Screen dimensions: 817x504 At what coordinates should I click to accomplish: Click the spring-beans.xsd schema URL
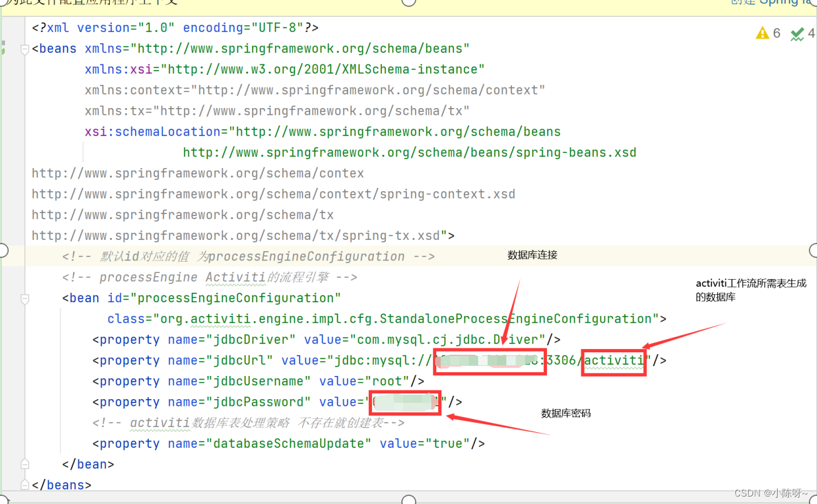[x=409, y=152]
